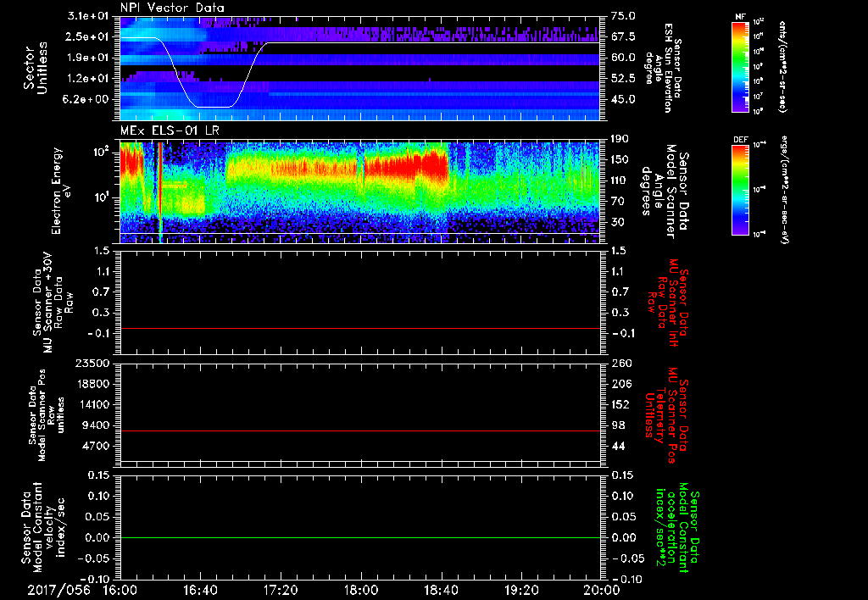This screenshot has width=868, height=600.
Task: Click the 110 scanner angle tick label
Action: (x=620, y=181)
